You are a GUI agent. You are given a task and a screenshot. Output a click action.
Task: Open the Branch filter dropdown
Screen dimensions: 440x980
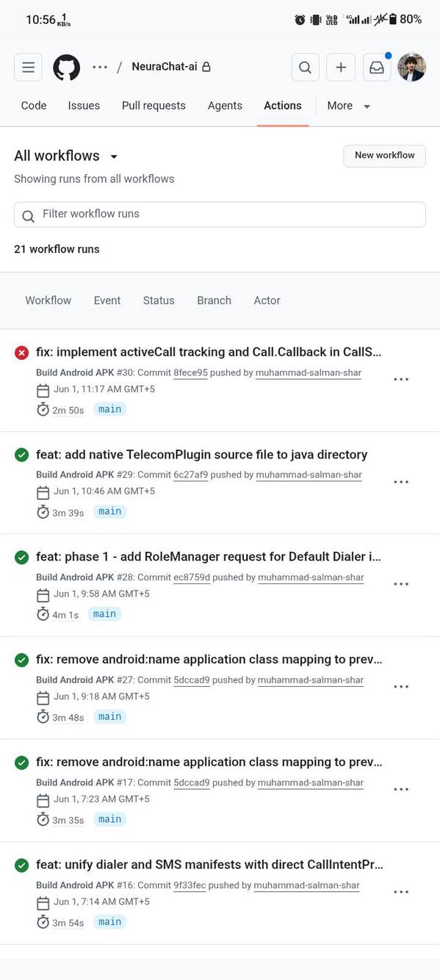(x=214, y=300)
